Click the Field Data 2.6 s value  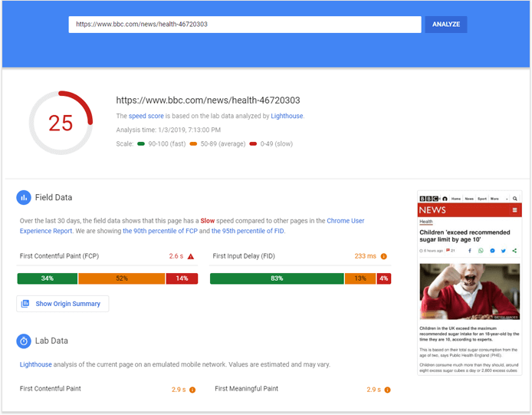coord(176,256)
